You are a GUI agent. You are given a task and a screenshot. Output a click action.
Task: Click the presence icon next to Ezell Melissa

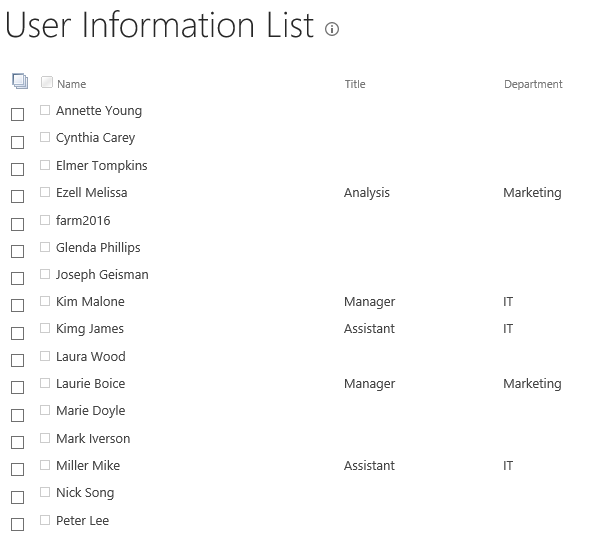(x=45, y=192)
